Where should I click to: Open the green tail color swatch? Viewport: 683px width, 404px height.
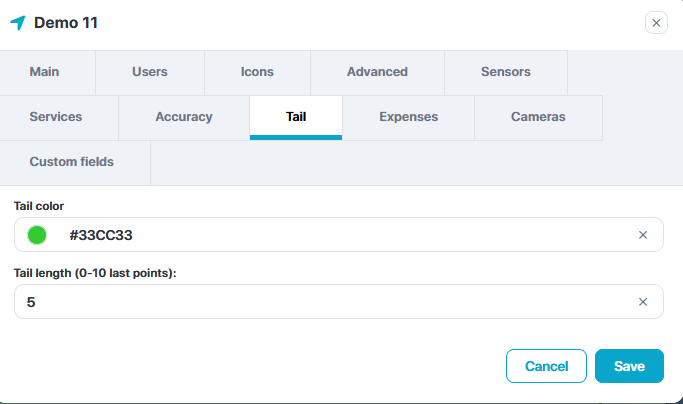click(x=37, y=235)
